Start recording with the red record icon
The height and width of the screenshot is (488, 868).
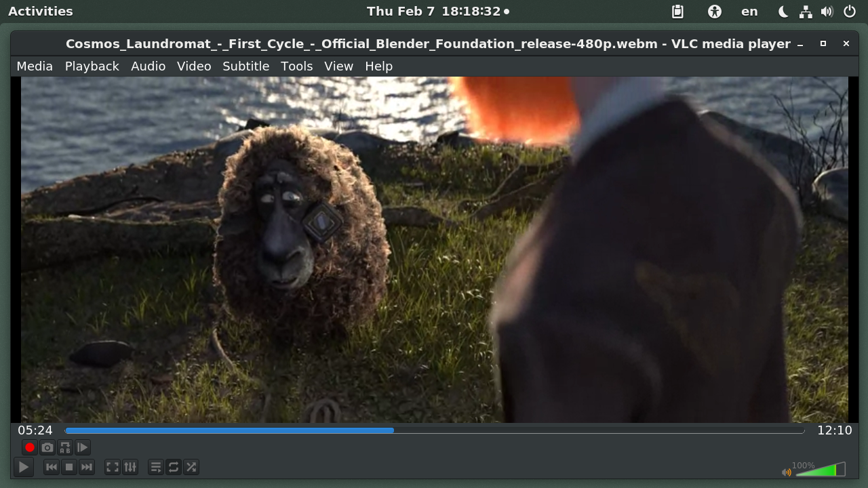click(29, 447)
